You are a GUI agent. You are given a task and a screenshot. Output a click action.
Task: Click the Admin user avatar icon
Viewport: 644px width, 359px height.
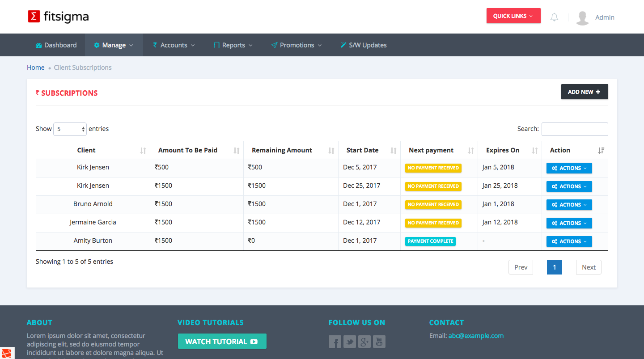coord(582,17)
